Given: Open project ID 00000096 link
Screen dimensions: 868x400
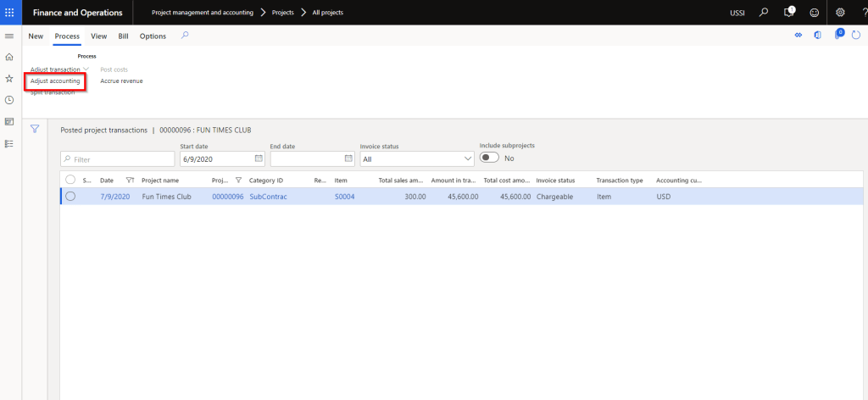Looking at the screenshot, I should pyautogui.click(x=227, y=196).
